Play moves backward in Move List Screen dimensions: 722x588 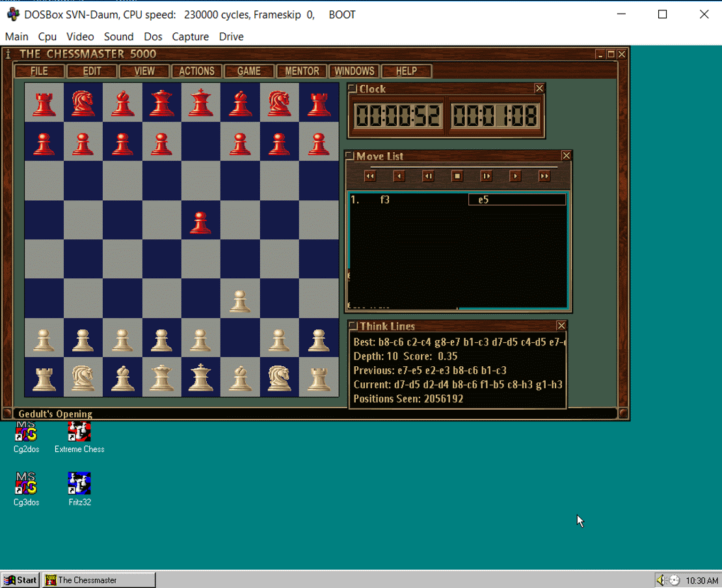click(399, 176)
